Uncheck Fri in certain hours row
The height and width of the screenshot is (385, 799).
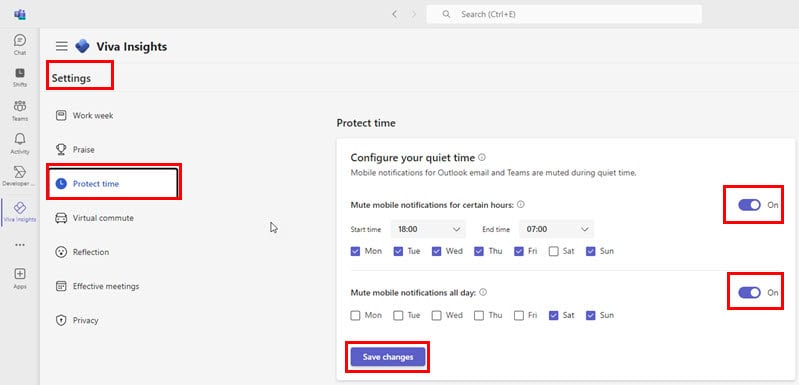[x=519, y=251]
